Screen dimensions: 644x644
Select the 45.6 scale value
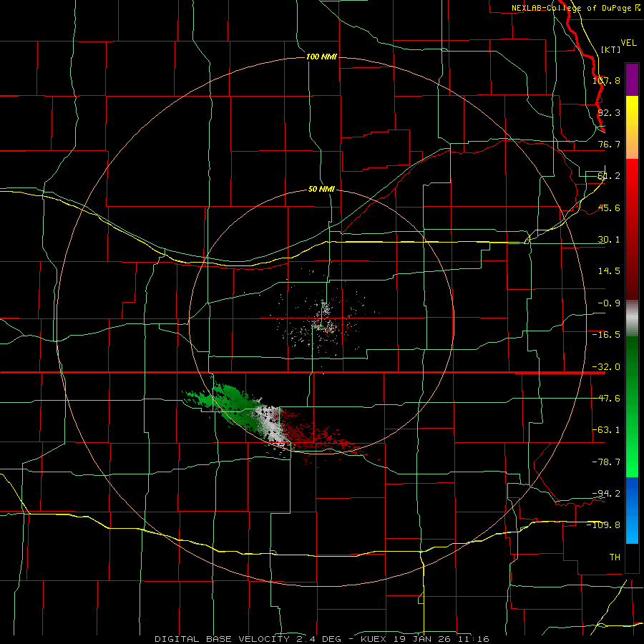pyautogui.click(x=609, y=208)
